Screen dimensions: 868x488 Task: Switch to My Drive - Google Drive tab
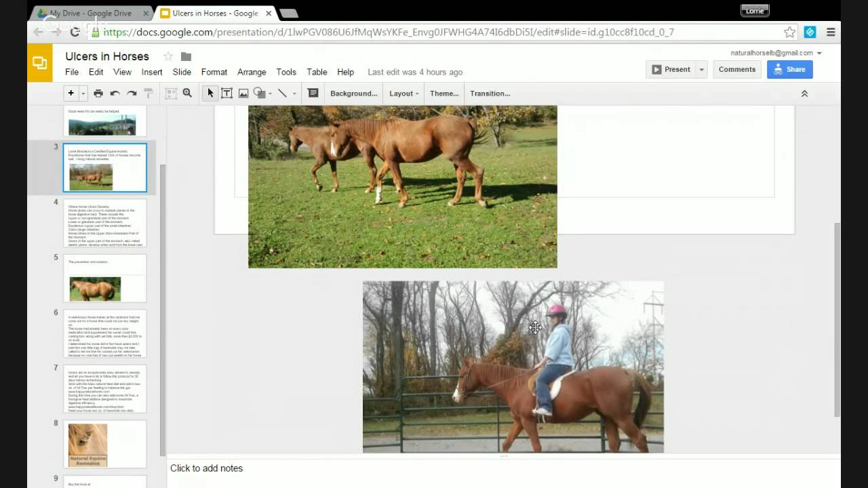[90, 13]
